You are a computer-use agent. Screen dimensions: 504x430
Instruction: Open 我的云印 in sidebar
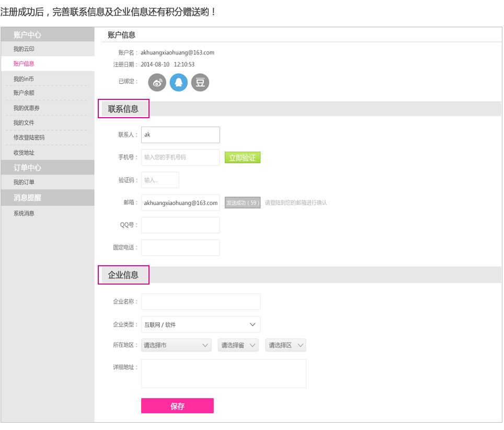tap(24, 49)
